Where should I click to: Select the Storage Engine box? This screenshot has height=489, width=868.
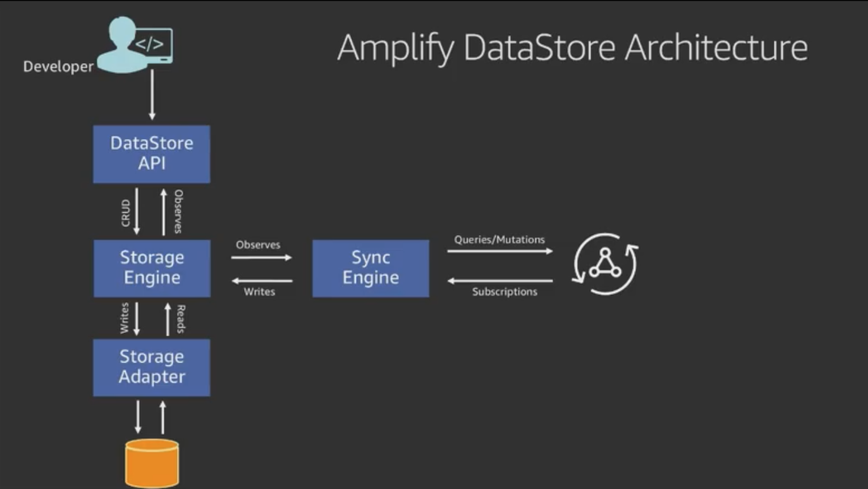tap(152, 269)
